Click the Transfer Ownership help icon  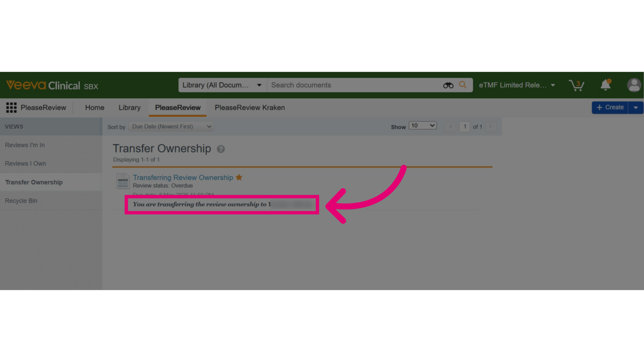click(221, 149)
